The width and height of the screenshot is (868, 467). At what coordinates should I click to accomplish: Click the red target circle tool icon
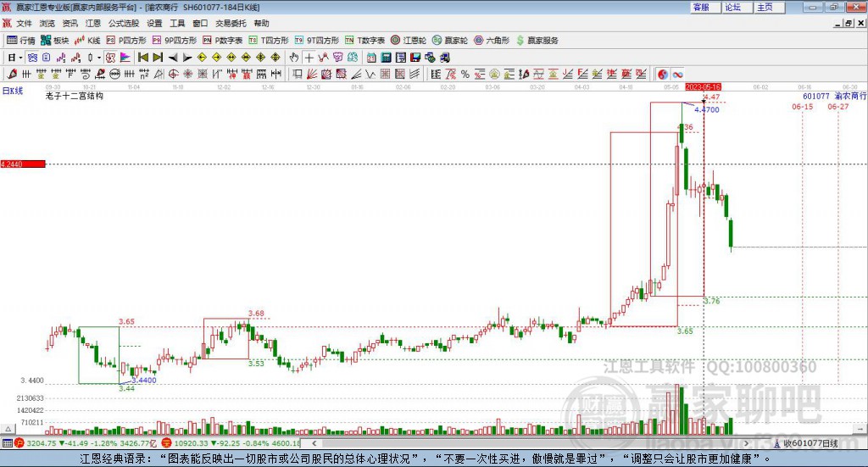[173, 74]
